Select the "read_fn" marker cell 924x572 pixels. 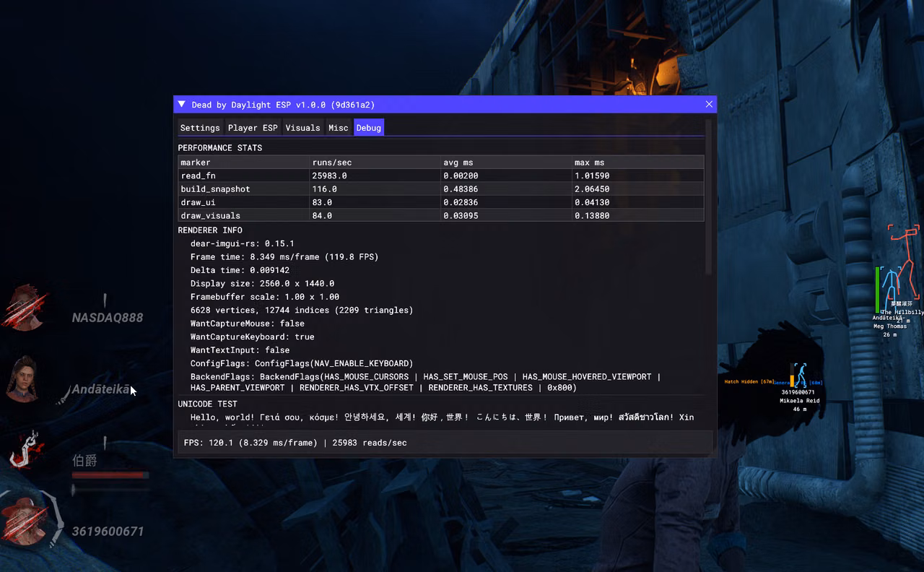click(243, 175)
